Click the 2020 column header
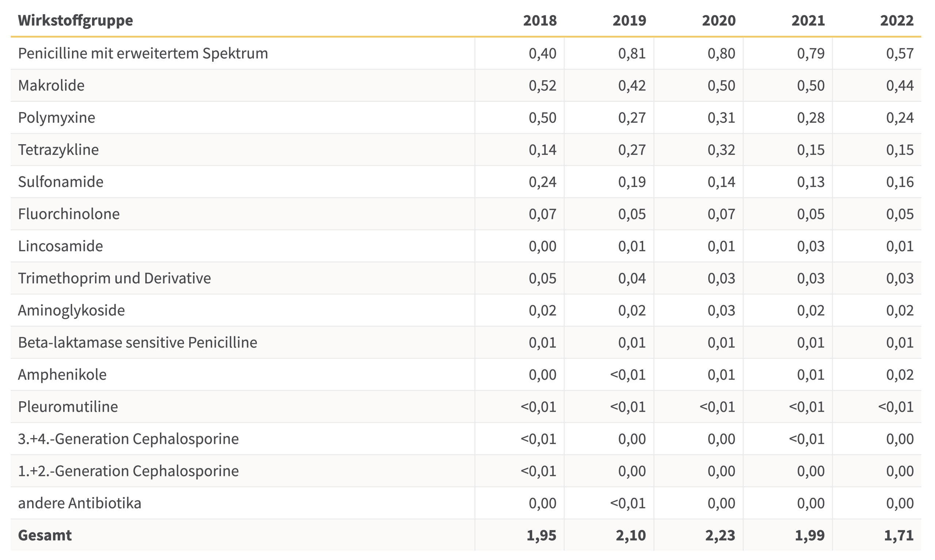 pos(719,20)
